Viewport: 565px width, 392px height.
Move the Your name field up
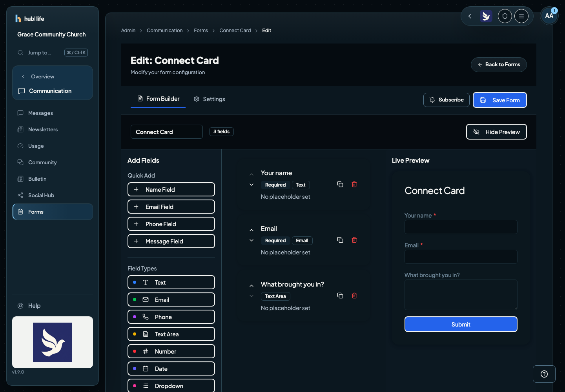[252, 174]
